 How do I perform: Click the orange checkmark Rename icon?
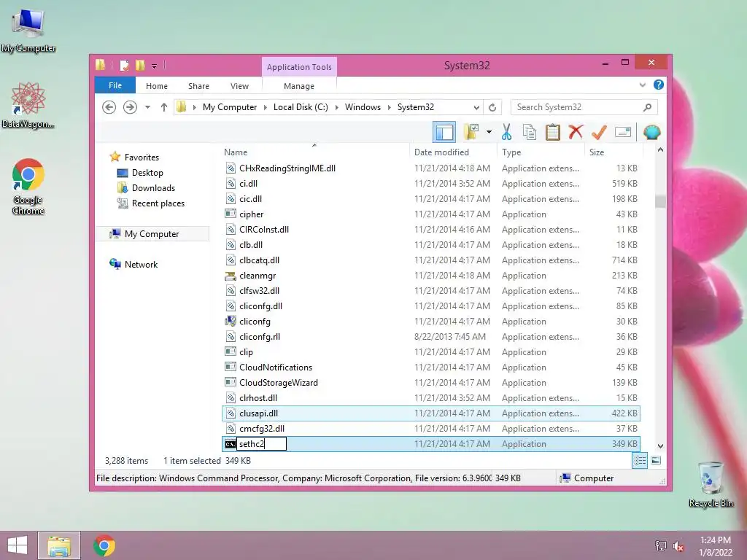599,132
